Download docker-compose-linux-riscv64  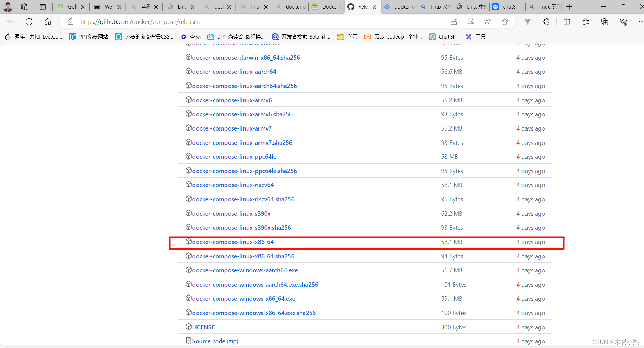pyautogui.click(x=233, y=185)
